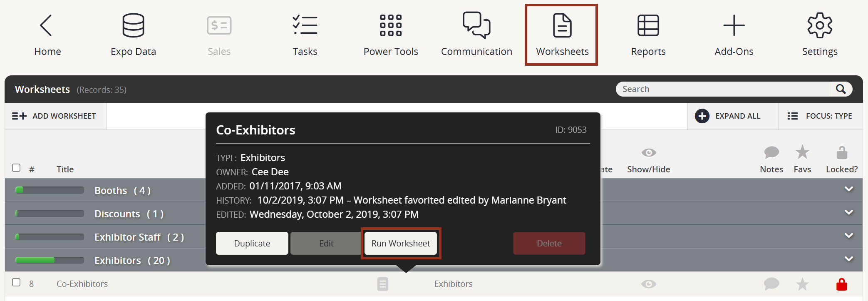868x301 pixels.
Task: Click the ID: 9053 text in popup
Action: 570,130
